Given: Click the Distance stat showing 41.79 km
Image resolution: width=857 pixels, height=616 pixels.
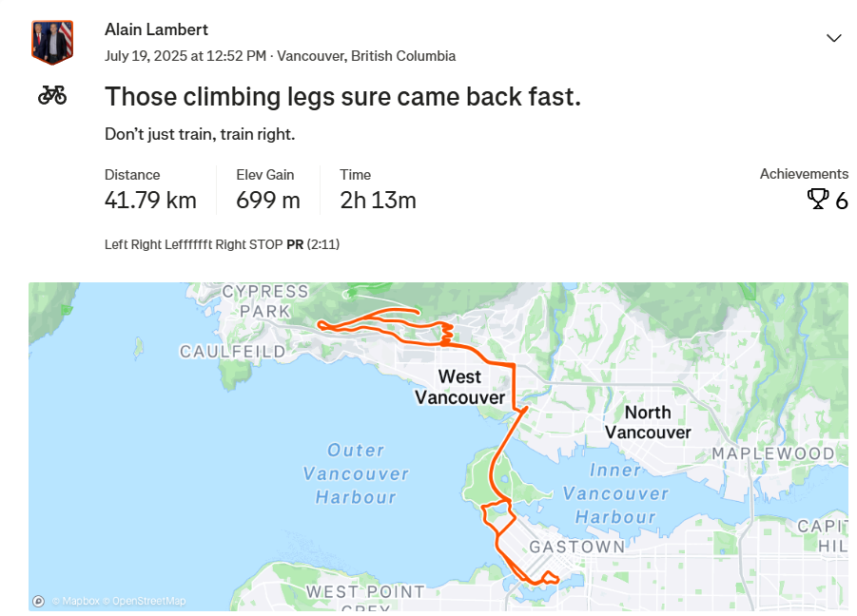Looking at the screenshot, I should pos(150,200).
